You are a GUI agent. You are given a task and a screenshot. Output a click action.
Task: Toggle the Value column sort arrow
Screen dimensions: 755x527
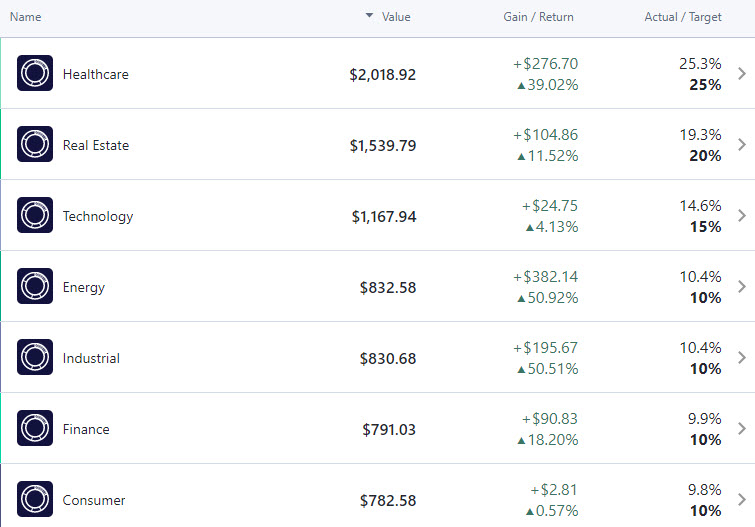pyautogui.click(x=369, y=15)
